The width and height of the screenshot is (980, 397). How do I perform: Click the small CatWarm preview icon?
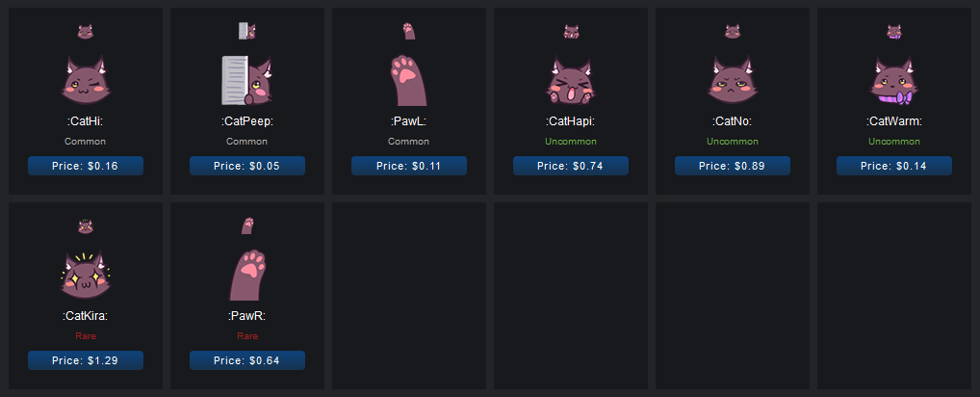[x=894, y=31]
